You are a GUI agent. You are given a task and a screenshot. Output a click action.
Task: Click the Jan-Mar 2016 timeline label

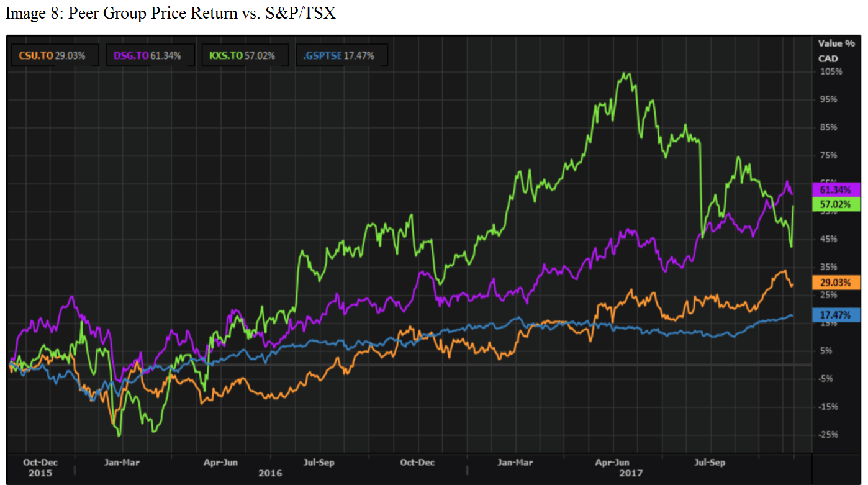click(x=122, y=462)
